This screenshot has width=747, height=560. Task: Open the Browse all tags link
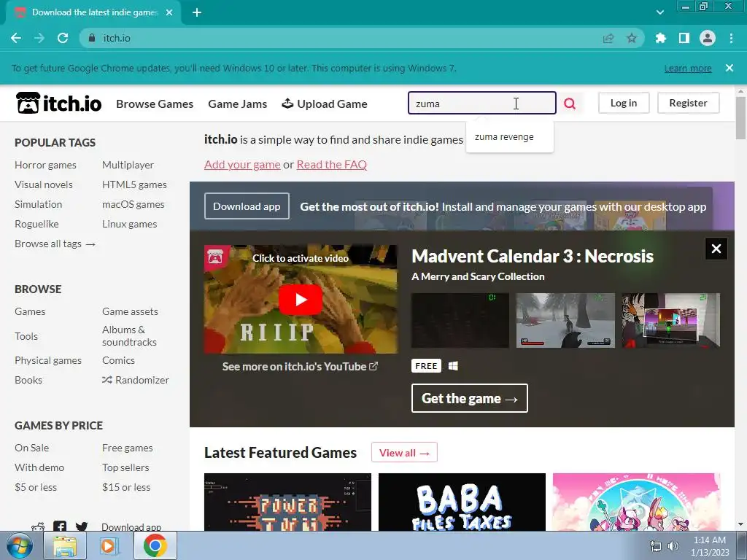pos(55,244)
